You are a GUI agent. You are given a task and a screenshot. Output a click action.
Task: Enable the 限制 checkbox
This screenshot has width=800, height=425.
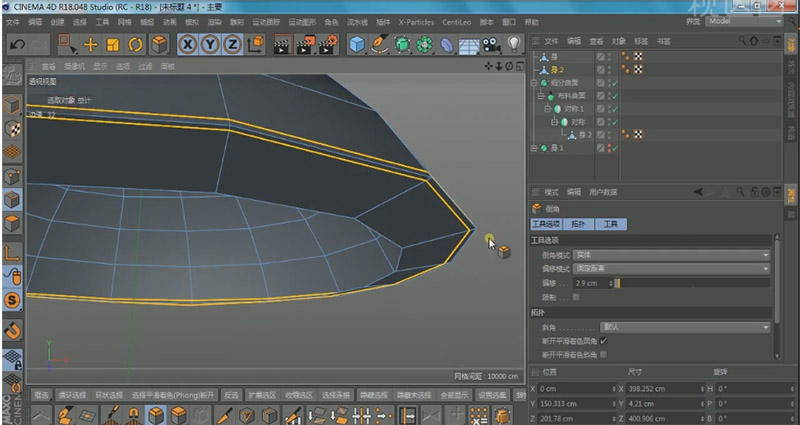pos(576,297)
